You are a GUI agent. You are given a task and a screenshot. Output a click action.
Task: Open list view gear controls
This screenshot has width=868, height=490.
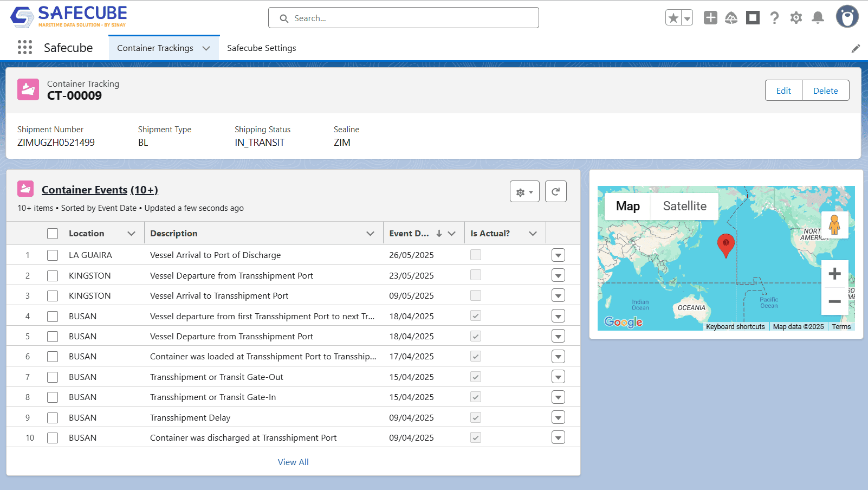pyautogui.click(x=524, y=191)
